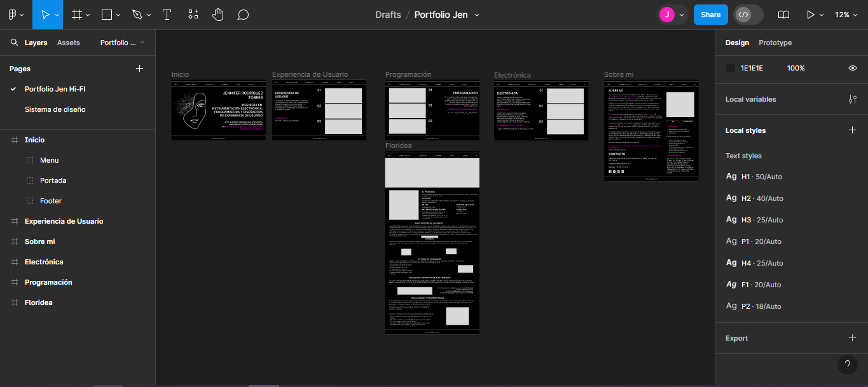This screenshot has height=387, width=868.
Task: Start Present mode with the play icon
Action: click(809, 14)
